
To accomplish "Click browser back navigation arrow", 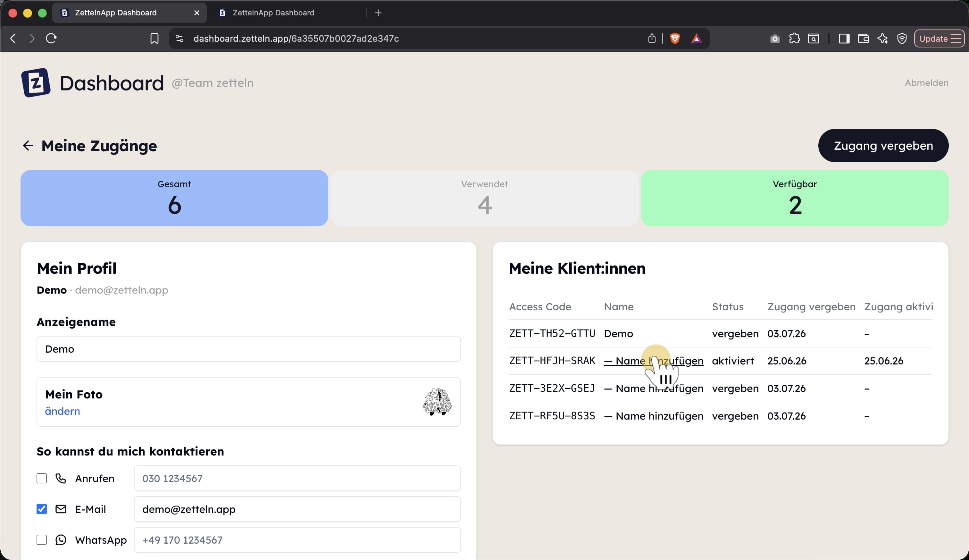I will [13, 38].
